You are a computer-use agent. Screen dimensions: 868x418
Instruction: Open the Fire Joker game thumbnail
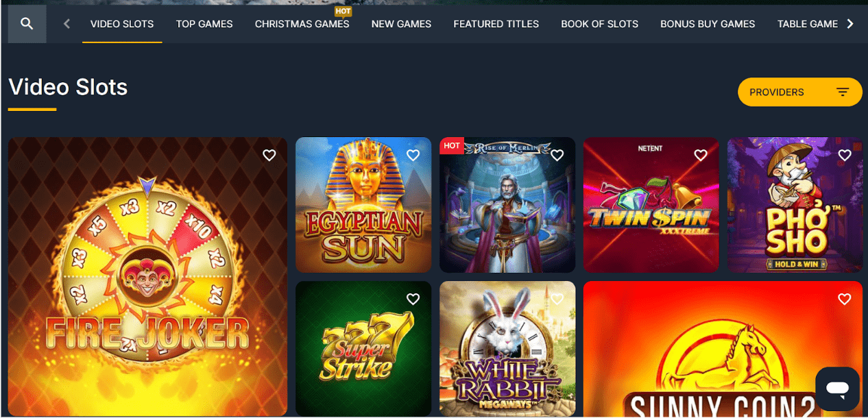tap(147, 277)
